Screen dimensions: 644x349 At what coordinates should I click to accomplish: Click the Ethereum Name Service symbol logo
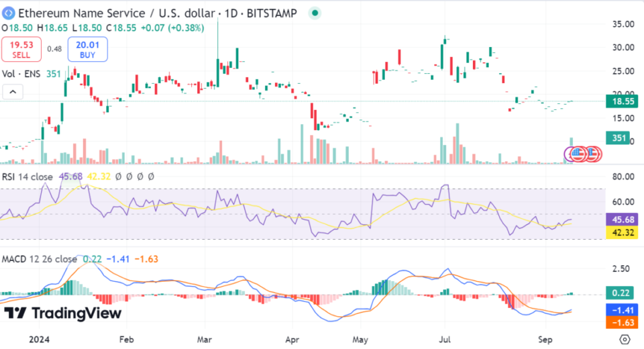click(x=8, y=13)
